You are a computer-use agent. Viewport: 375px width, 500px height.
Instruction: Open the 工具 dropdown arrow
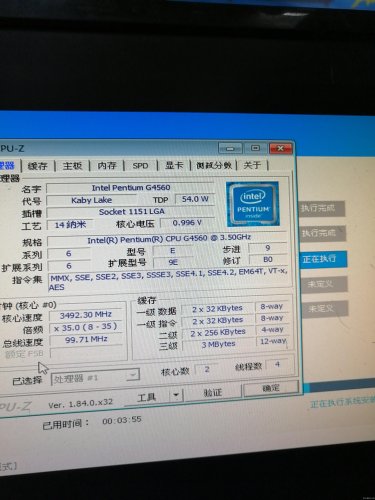pos(176,396)
